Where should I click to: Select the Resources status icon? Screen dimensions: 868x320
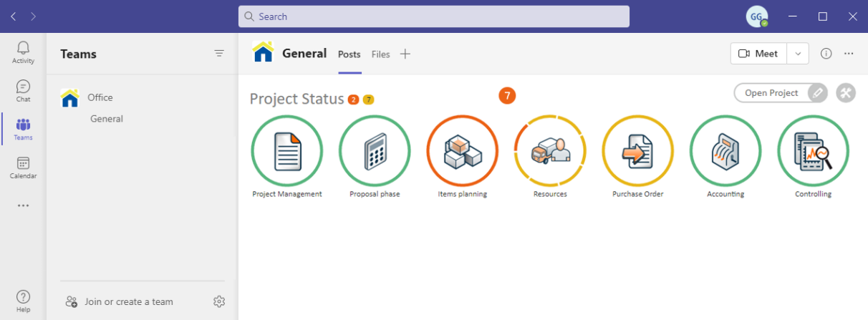pyautogui.click(x=550, y=151)
